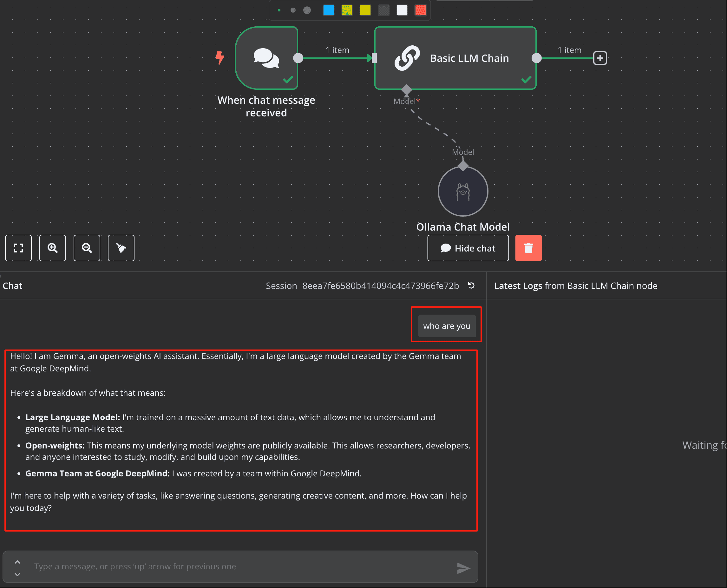This screenshot has height=588, width=727.
Task: Pick the red color swatch in toolbar
Action: (420, 10)
